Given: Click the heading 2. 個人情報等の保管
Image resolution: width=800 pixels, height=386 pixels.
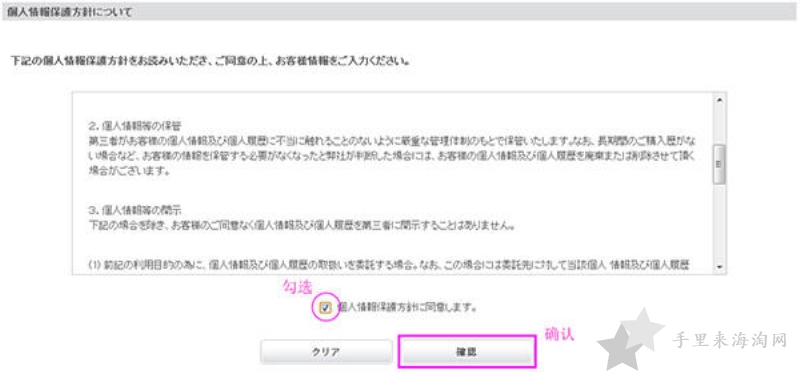Looking at the screenshot, I should [134, 125].
